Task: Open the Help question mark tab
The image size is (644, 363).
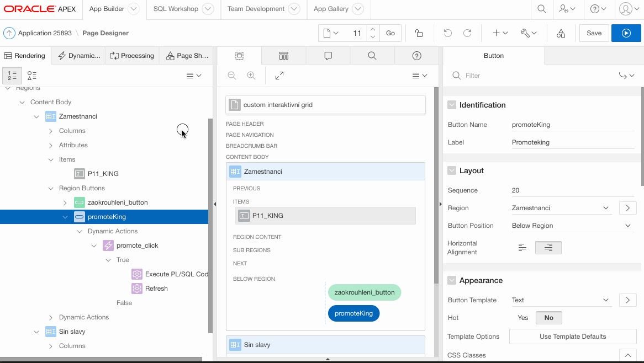Action: [x=417, y=56]
